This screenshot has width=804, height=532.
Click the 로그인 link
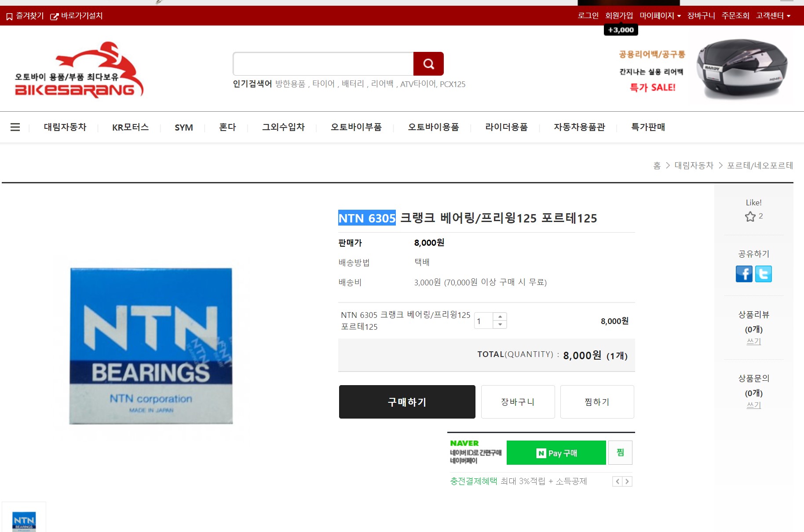pyautogui.click(x=588, y=16)
